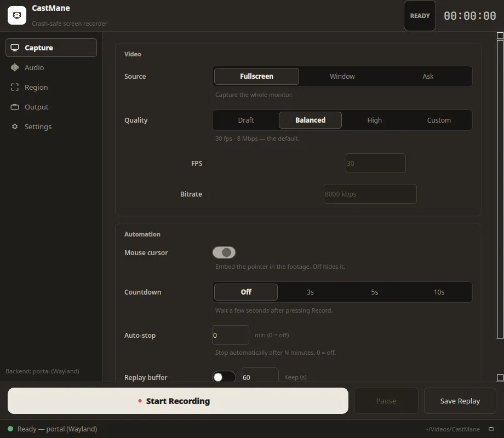Select the Capture section
The width and height of the screenshot is (504, 438).
pyautogui.click(x=51, y=48)
